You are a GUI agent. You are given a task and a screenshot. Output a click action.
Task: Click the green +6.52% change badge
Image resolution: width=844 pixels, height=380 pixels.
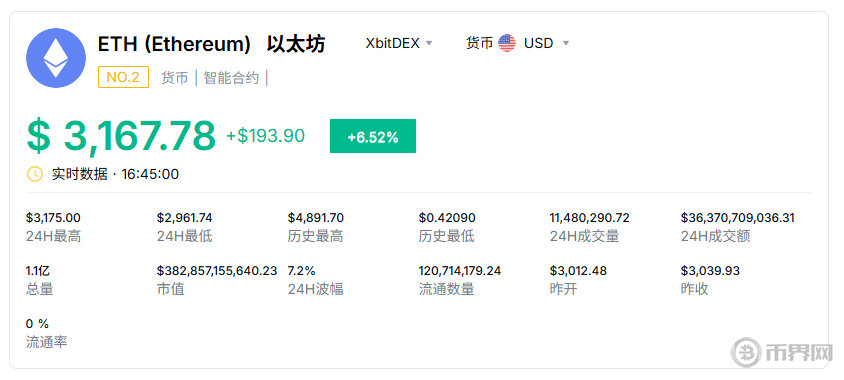tap(372, 136)
